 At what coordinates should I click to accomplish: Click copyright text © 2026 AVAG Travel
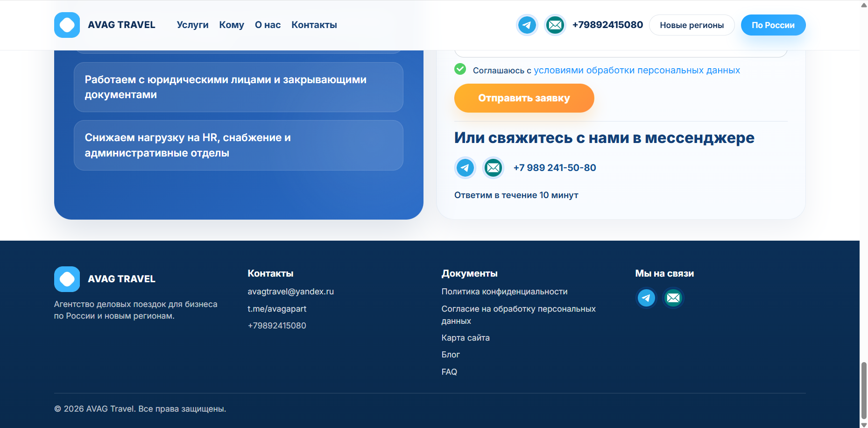coord(140,409)
